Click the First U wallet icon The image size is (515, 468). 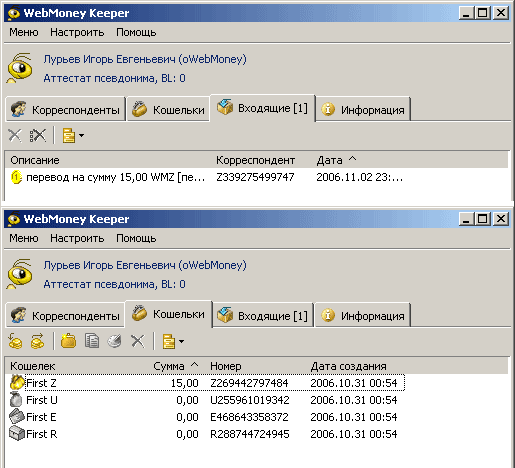click(x=16, y=400)
